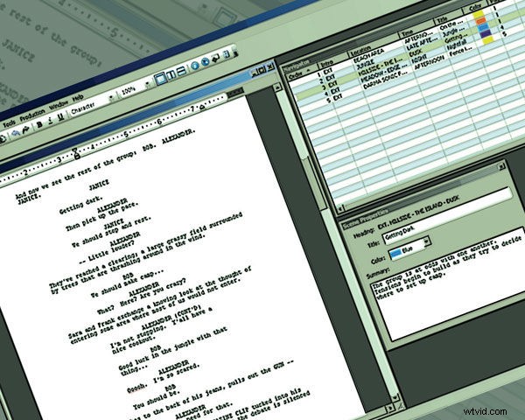The image size is (525, 420).
Task: Click dialogue line We should make camp...
Action: click(x=127, y=284)
